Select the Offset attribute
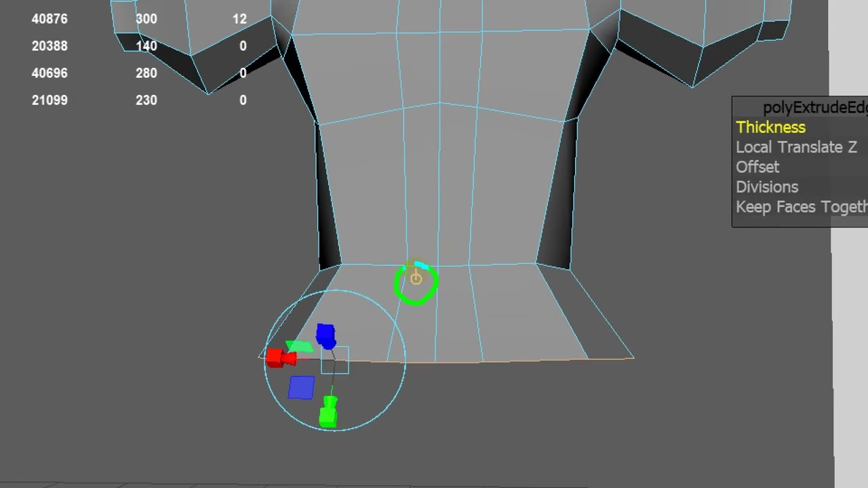The width and height of the screenshot is (868, 488). tap(757, 167)
